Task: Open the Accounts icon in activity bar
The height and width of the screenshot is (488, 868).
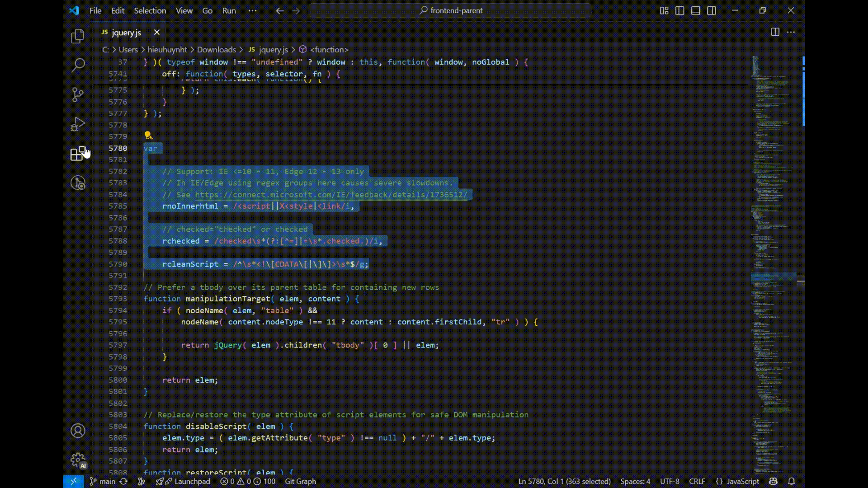Action: pyautogui.click(x=78, y=431)
